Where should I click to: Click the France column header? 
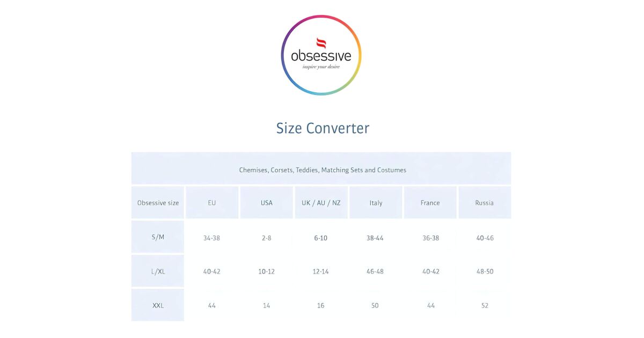pyautogui.click(x=430, y=203)
